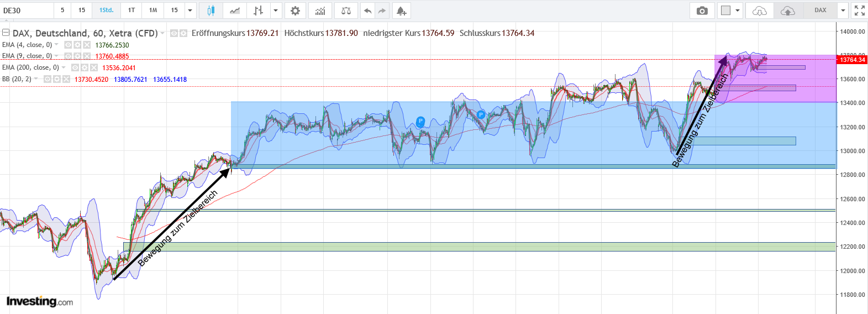Click the EMA 200 value 13536.2041
This screenshot has height=314, width=868.
coord(119,68)
